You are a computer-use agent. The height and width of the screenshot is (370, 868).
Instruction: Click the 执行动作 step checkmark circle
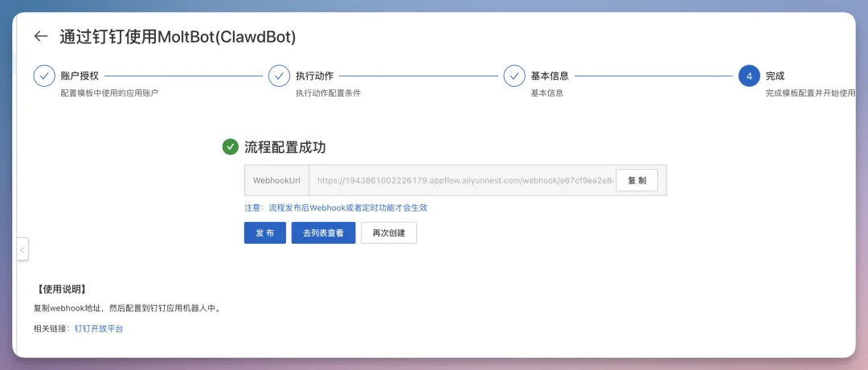pyautogui.click(x=279, y=76)
